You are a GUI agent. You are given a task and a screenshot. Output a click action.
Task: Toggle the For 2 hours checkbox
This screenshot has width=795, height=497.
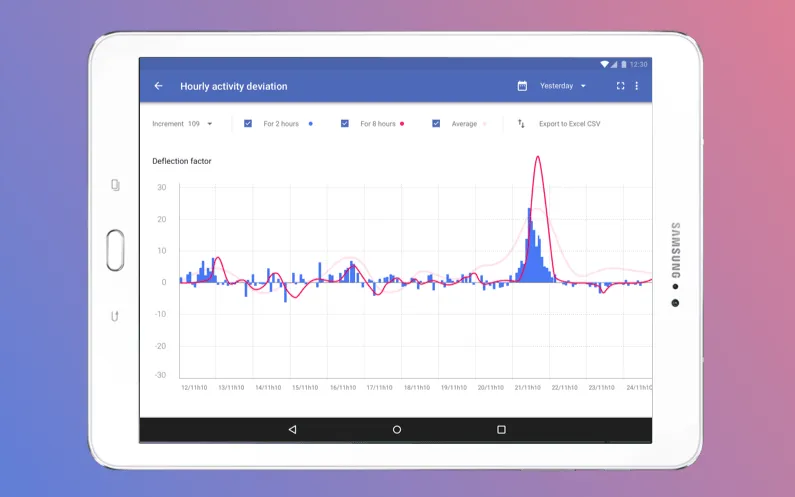248,124
